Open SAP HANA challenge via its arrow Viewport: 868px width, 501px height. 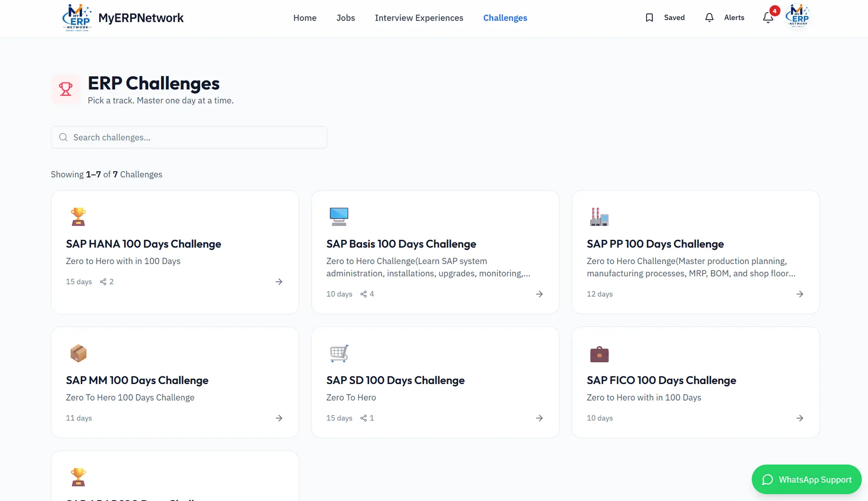(279, 282)
